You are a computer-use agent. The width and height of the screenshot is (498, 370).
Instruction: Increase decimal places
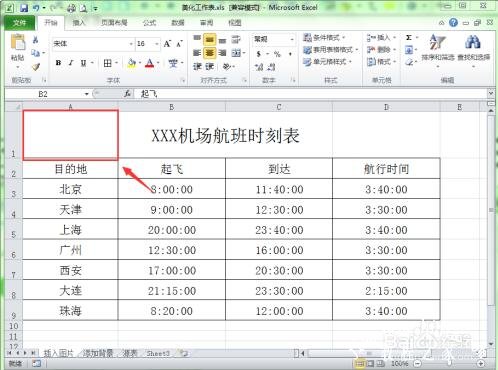(259, 67)
